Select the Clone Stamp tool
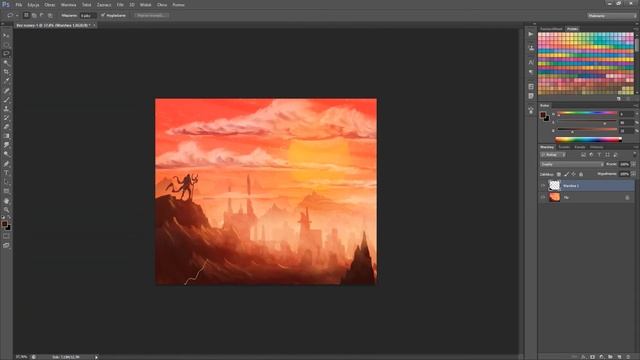640x360 pixels. click(6, 109)
